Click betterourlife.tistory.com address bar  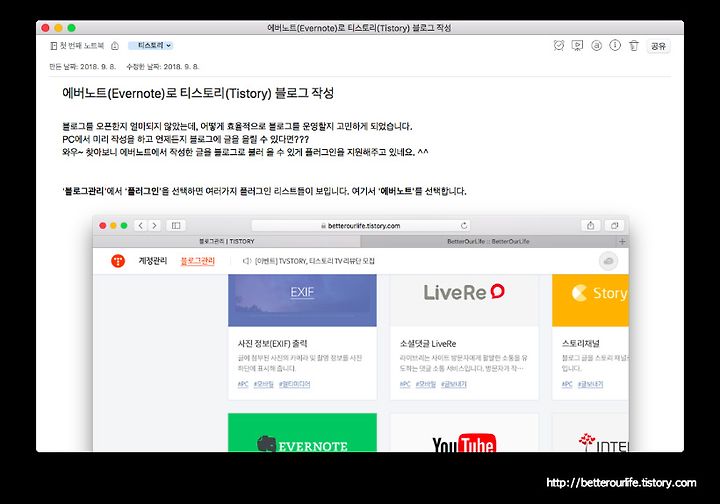[x=360, y=225]
